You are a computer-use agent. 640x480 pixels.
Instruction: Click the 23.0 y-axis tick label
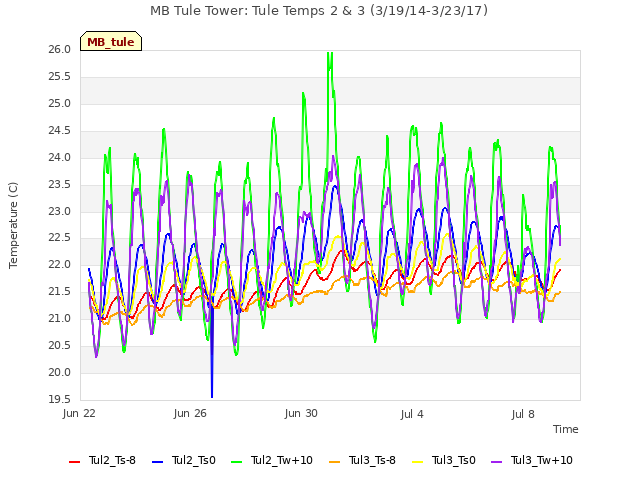60,211
